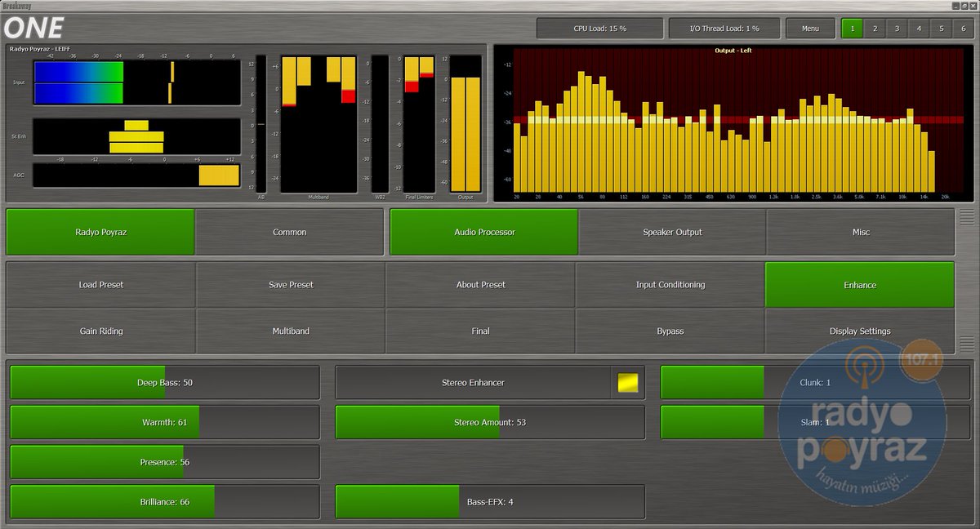
Task: Select quick preset slot 4
Action: (x=919, y=29)
